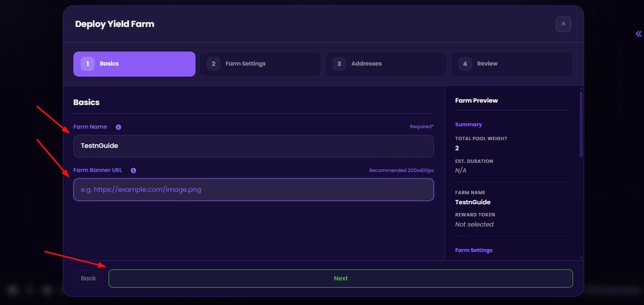
Task: Collapse sidebar with double chevron icon
Action: click(638, 34)
